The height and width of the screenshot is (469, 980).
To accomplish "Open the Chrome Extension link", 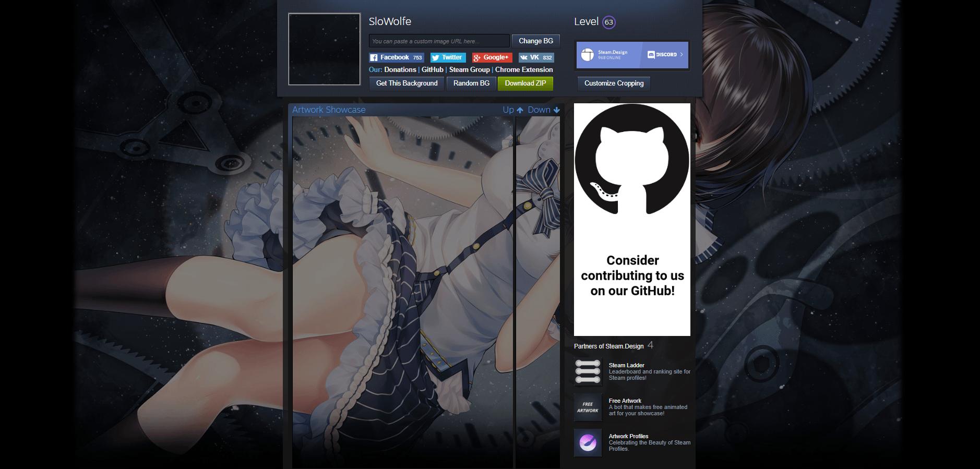I will [x=524, y=69].
